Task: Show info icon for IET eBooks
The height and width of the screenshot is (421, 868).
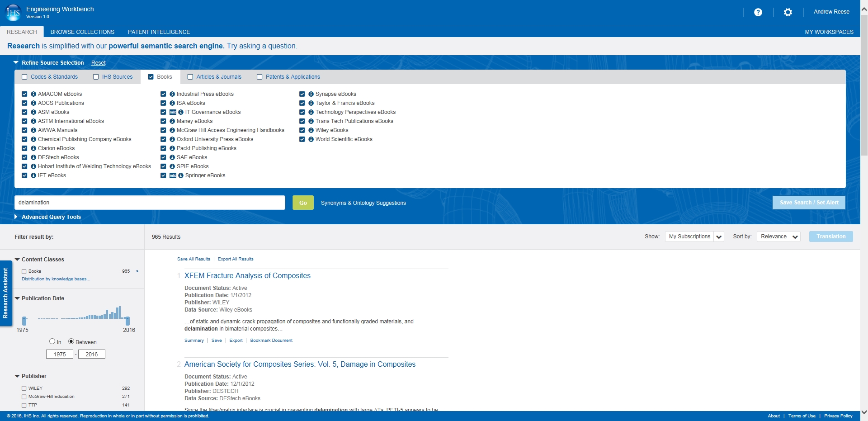Action: 33,175
